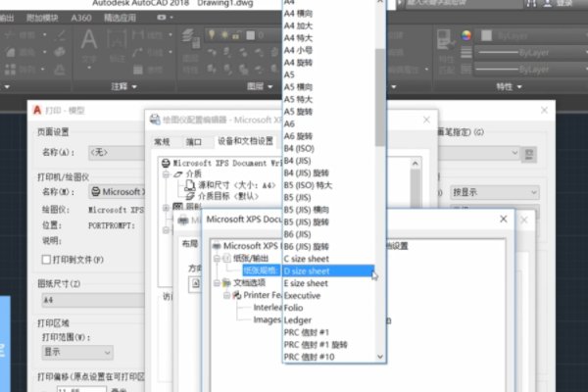Viewport: 588px width, 392px height.
Task: Switch to the 设备和文档设置 tab
Action: (x=245, y=141)
